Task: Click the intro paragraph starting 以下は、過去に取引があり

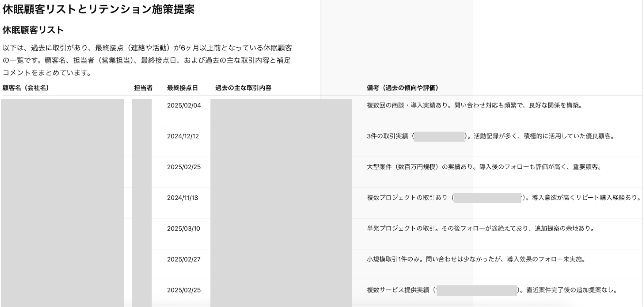Action: 147,60
